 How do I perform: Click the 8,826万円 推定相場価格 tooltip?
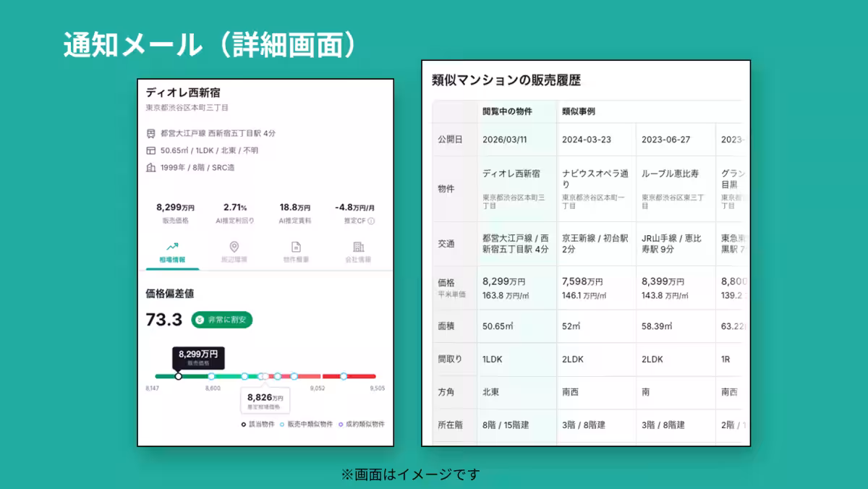click(x=267, y=399)
